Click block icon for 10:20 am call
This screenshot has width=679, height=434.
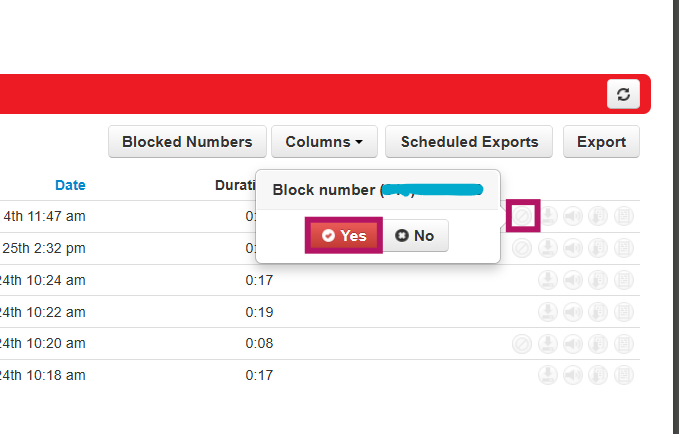pyautogui.click(x=522, y=344)
